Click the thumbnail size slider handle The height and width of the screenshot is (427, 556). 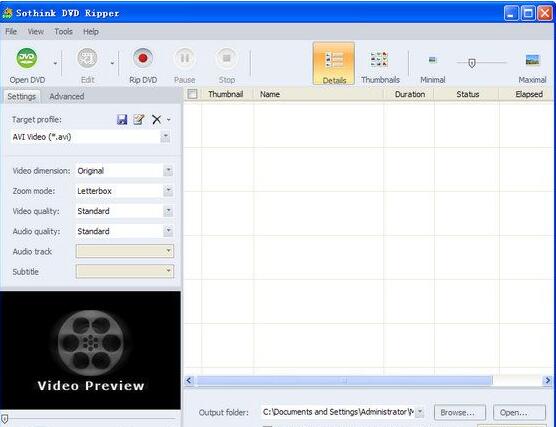tap(472, 63)
